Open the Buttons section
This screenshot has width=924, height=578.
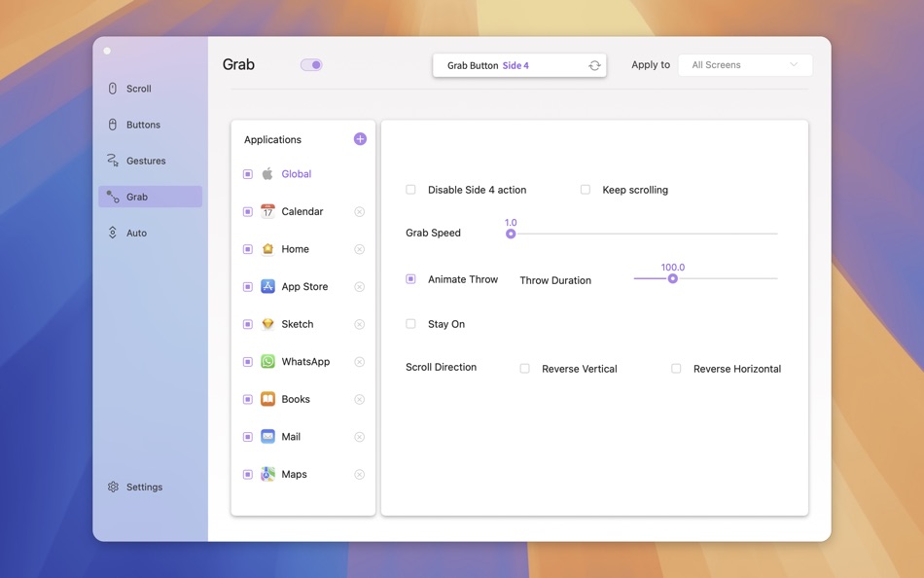[150, 125]
